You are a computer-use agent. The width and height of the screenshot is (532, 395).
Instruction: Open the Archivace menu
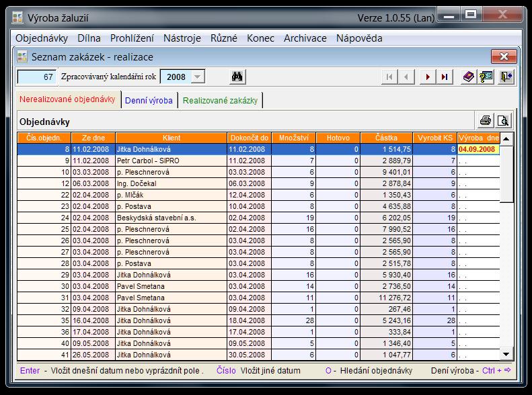(x=305, y=38)
